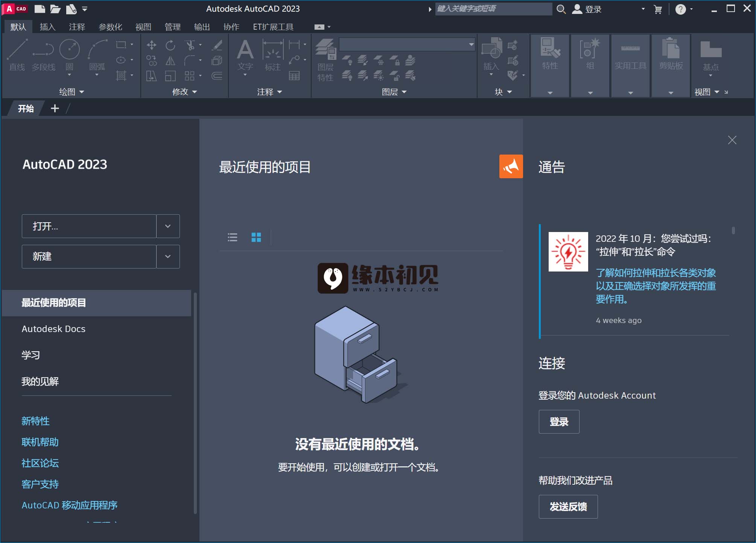Viewport: 756px width, 543px height.
Task: Switch recent items to list view
Action: point(233,237)
